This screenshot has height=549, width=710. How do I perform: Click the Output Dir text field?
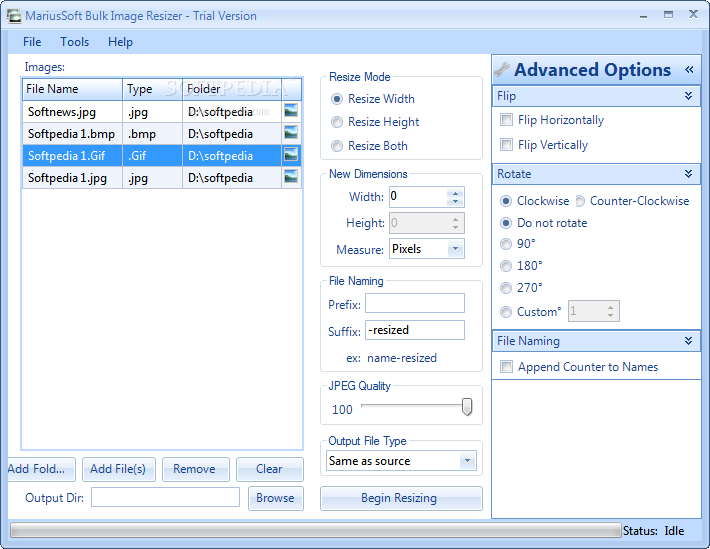pyautogui.click(x=165, y=497)
